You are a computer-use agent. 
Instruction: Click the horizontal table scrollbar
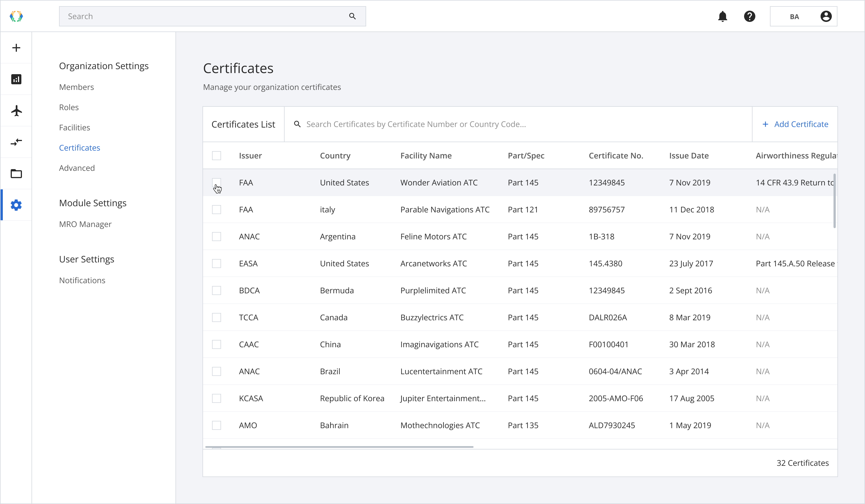point(339,447)
